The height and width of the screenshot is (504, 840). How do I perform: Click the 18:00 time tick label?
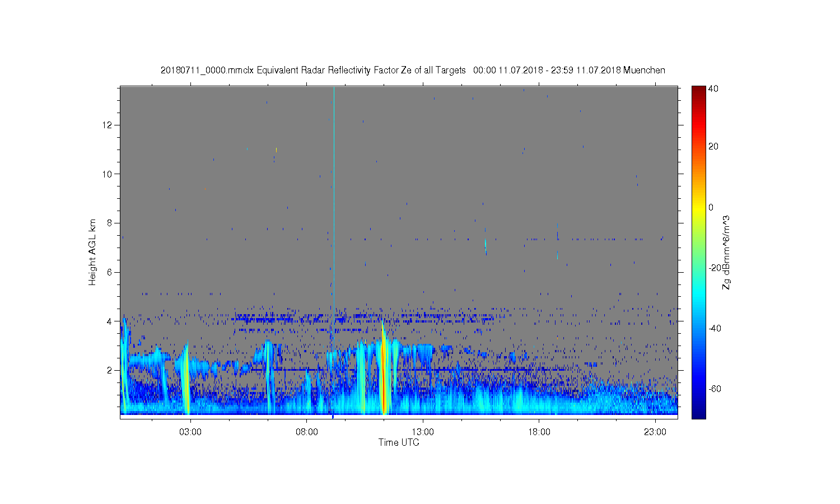[x=539, y=432]
